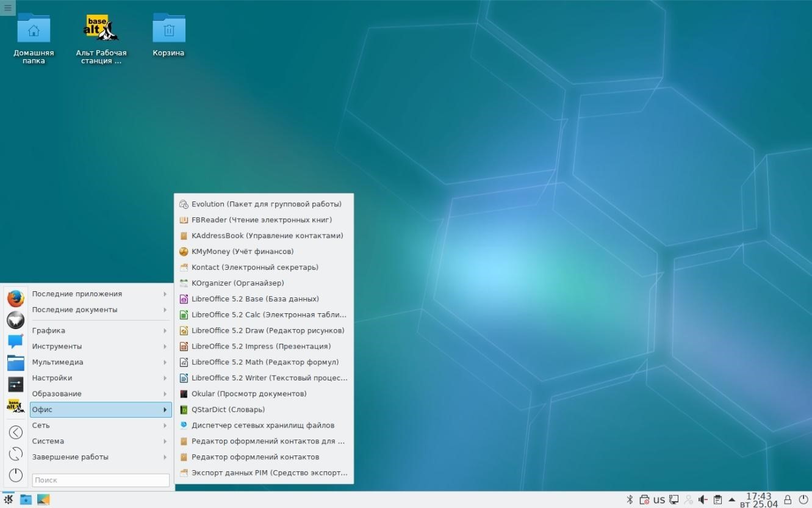
Task: Open the Инструменты category
Action: (101, 346)
